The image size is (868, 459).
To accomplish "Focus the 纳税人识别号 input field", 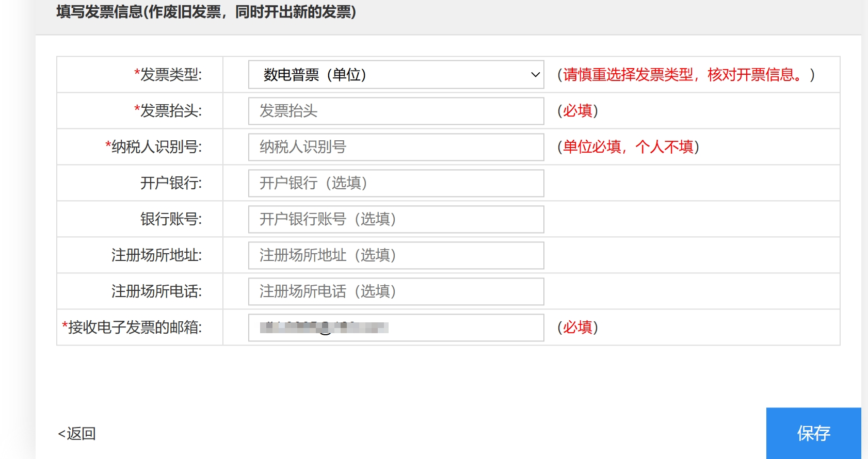I will click(x=396, y=147).
